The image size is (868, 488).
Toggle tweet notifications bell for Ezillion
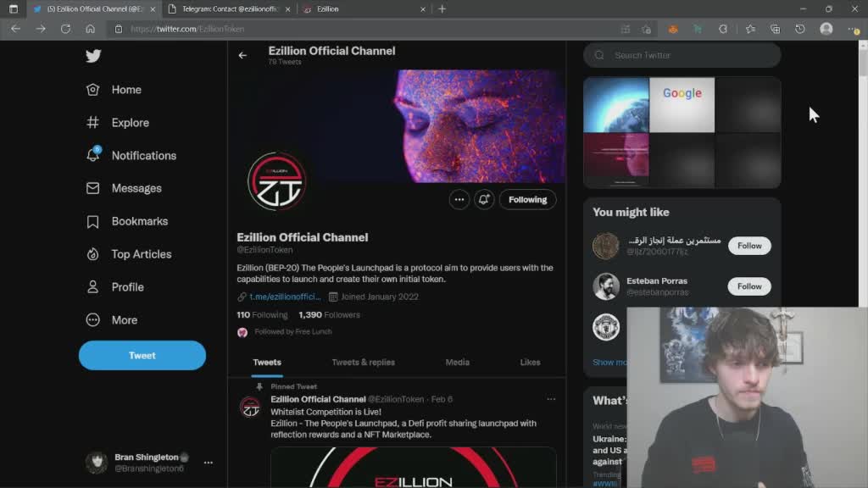point(484,200)
